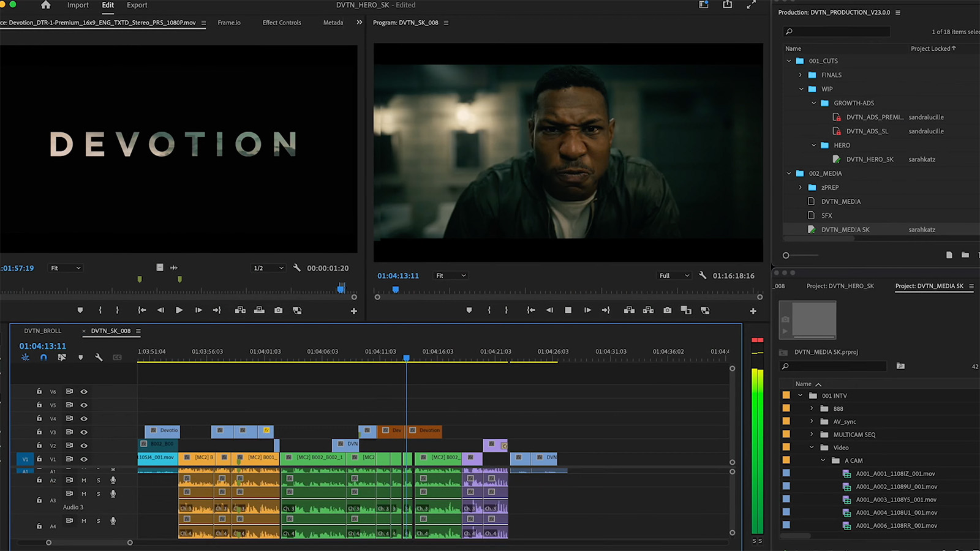Hide video track V3 with the eye toggle

(84, 432)
